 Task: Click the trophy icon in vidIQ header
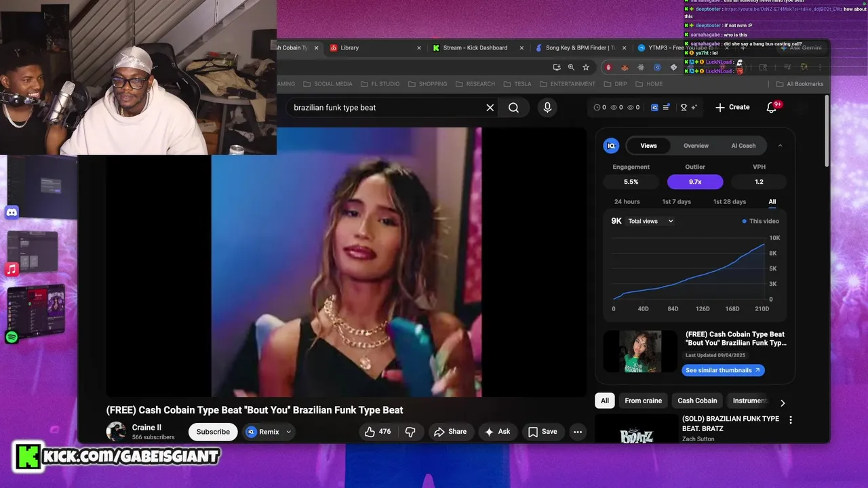point(684,107)
